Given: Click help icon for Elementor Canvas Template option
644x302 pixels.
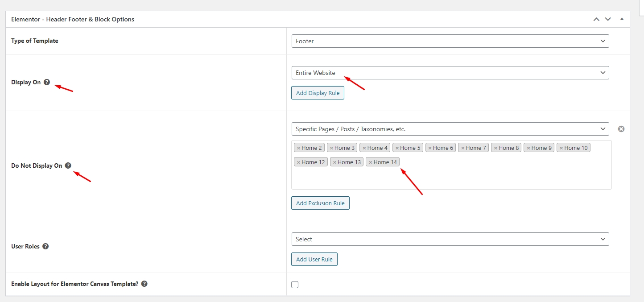Looking at the screenshot, I should [x=144, y=284].
